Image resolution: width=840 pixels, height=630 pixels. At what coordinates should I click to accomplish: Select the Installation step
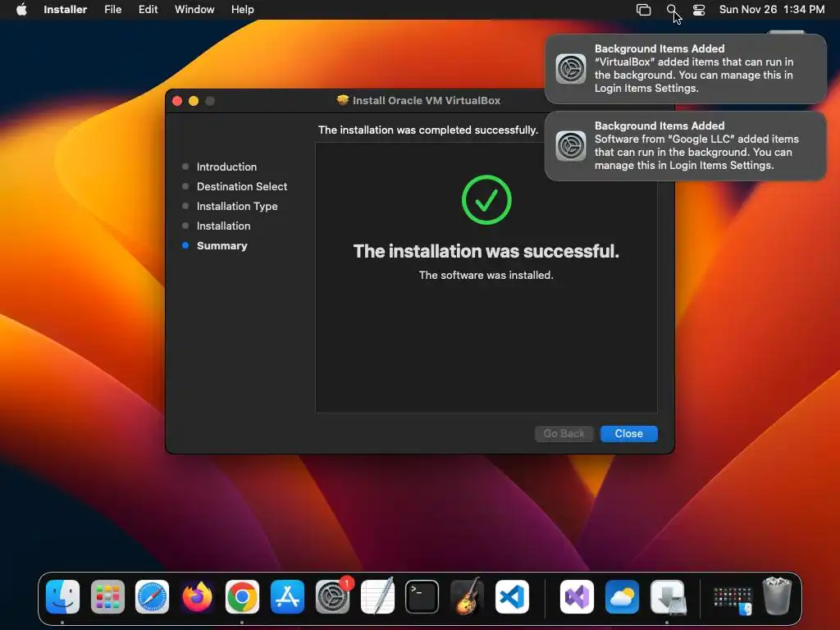tap(223, 226)
